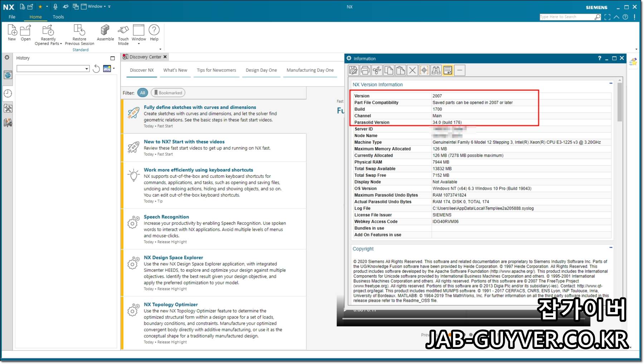
Task: Maximize the History panel
Action: click(113, 58)
